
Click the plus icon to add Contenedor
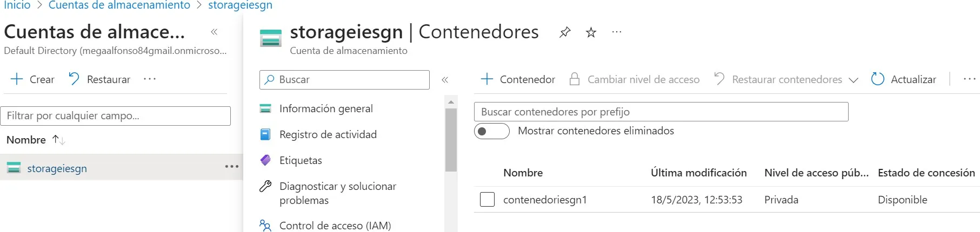click(x=487, y=79)
